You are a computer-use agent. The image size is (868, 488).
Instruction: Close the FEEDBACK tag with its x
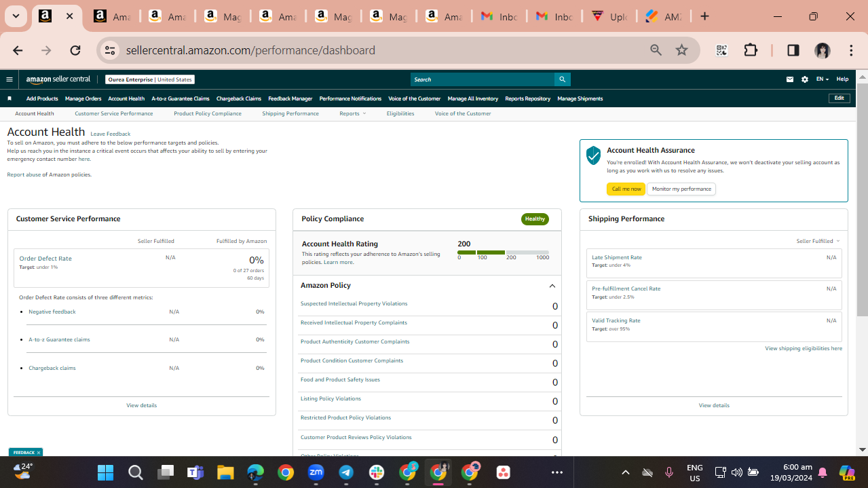39,453
